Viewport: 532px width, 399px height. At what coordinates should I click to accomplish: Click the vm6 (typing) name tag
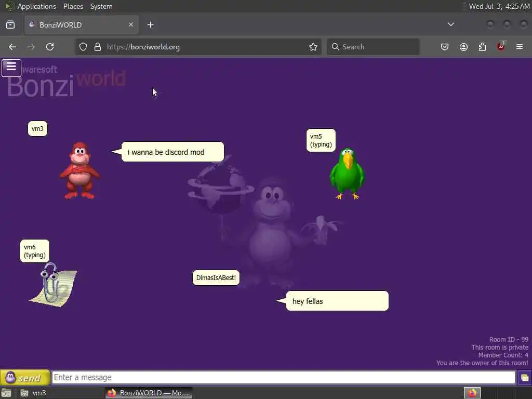click(x=35, y=251)
